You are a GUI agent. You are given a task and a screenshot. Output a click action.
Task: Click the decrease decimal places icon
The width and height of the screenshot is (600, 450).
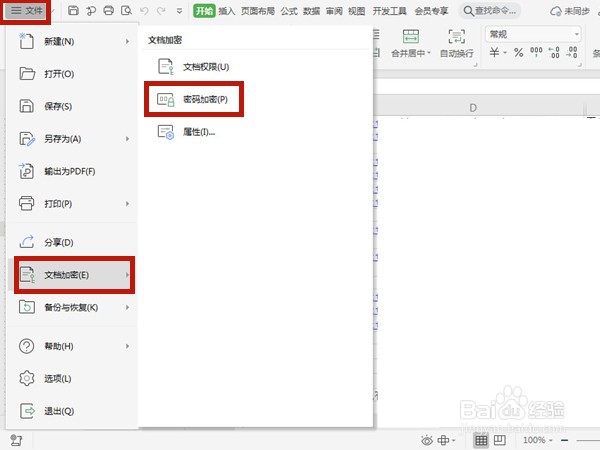tap(572, 52)
